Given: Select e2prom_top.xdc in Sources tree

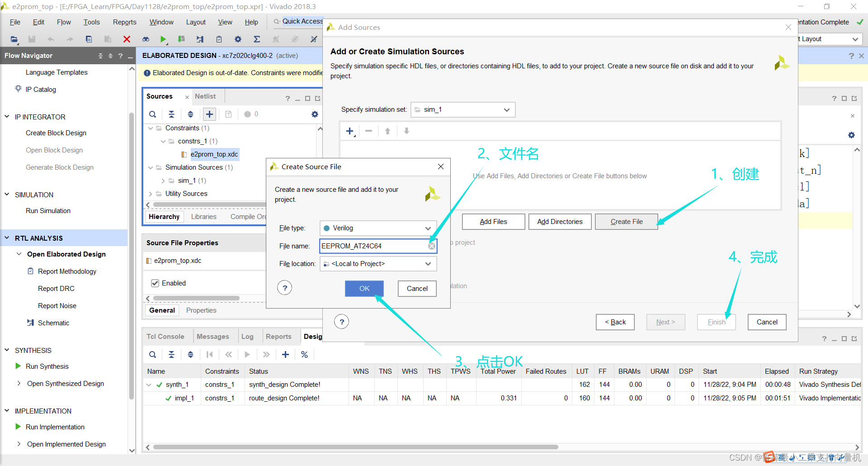Looking at the screenshot, I should click(x=214, y=154).
